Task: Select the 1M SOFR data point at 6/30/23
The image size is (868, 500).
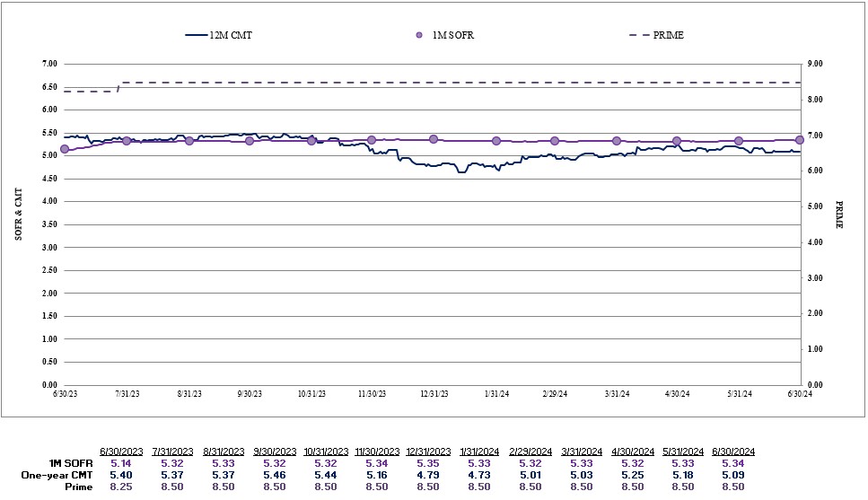Action: [x=65, y=149]
